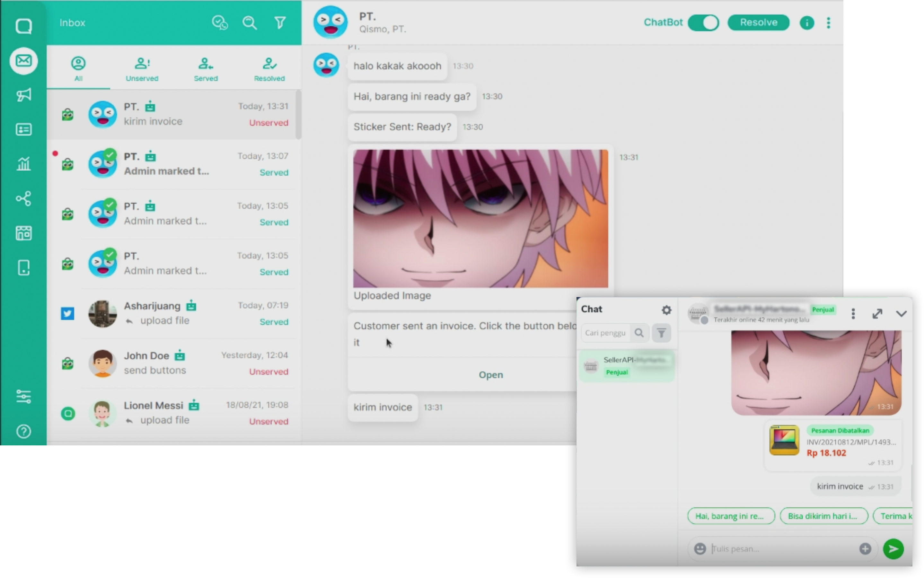
Task: Open the Inbox envelope icon in sidebar
Action: [x=24, y=61]
